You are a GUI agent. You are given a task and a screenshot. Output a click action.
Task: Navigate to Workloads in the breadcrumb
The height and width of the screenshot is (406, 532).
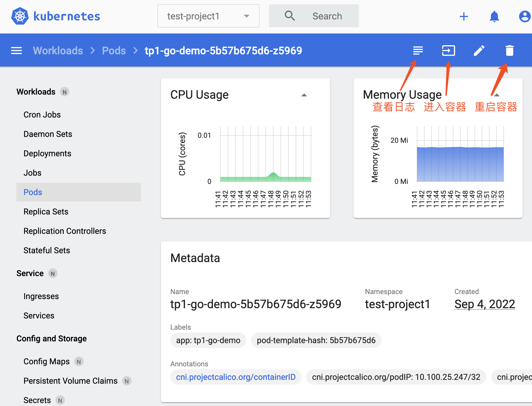coord(58,50)
